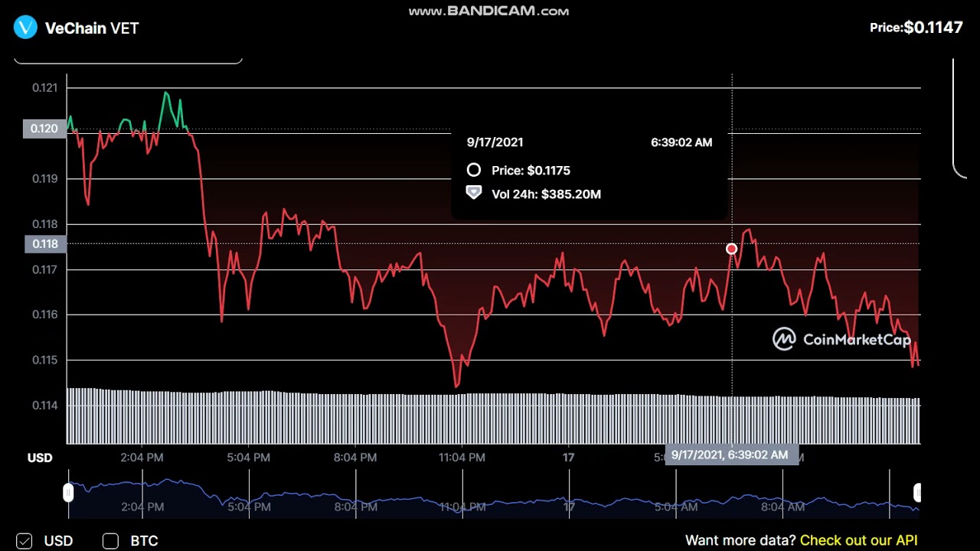The height and width of the screenshot is (551, 980).
Task: Click the red data point marker on chart
Action: [x=732, y=249]
